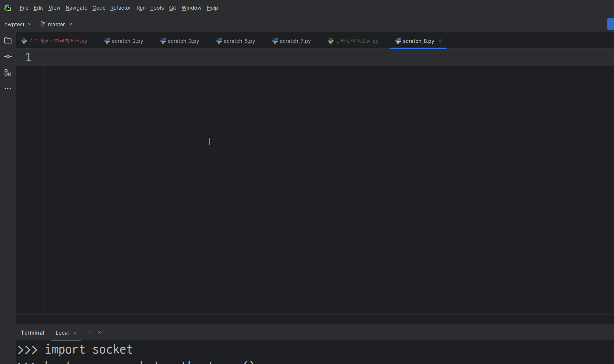Click the Terminal panel label
The image size is (614, 364).
[32, 333]
